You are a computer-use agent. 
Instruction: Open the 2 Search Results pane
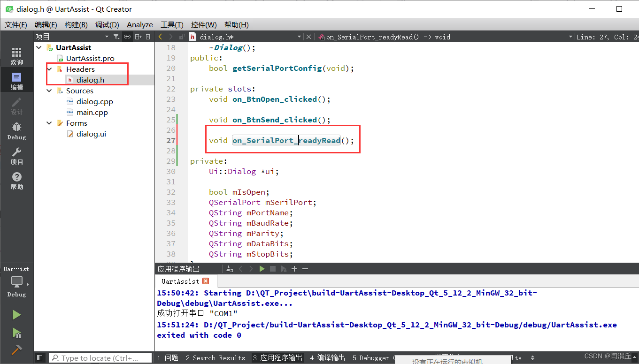(x=216, y=358)
